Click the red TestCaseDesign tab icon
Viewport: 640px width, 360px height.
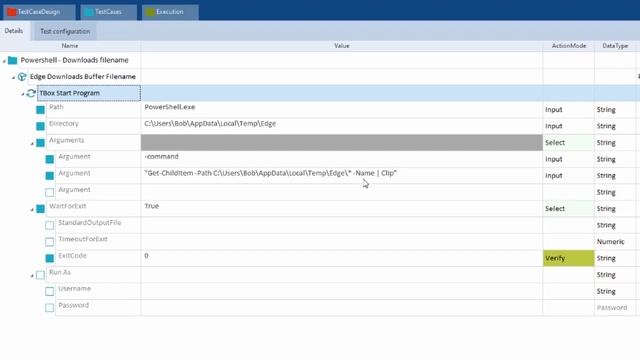11,12
